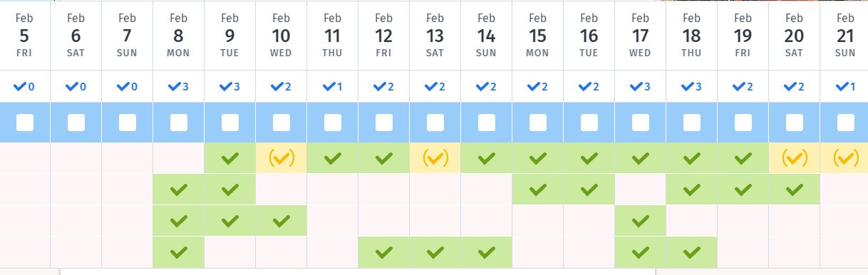868x275 pixels.
Task: Check the box below Feb 14
Action: point(487,123)
